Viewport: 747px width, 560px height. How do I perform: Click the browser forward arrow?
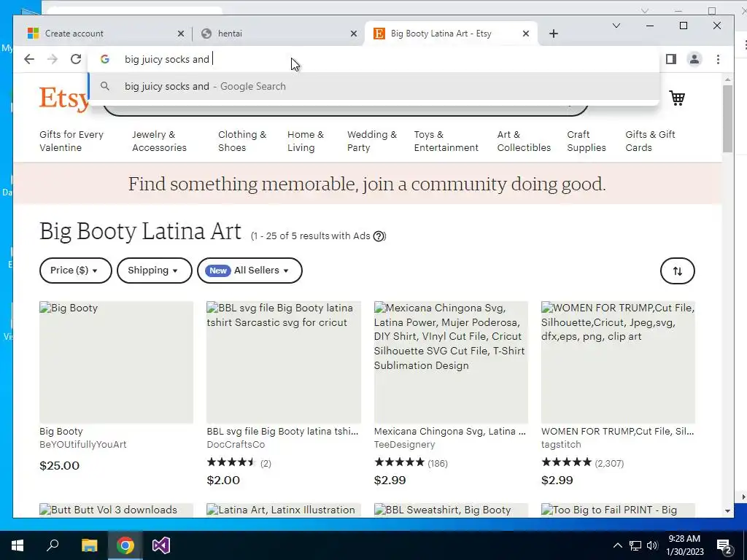[x=53, y=59]
